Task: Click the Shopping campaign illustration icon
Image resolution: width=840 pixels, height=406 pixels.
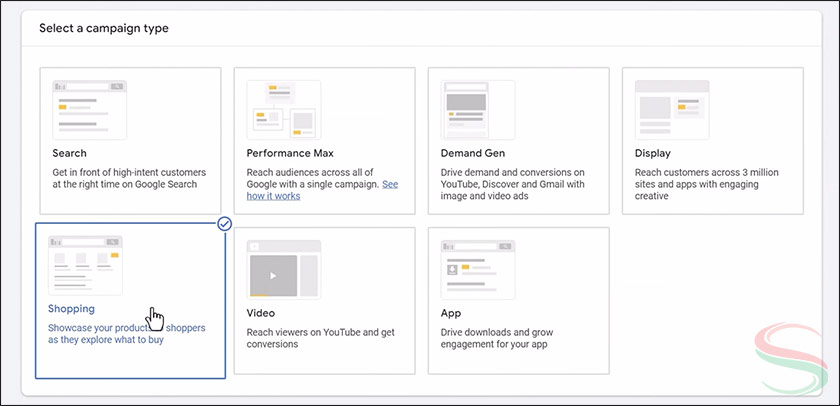Action: click(x=86, y=265)
